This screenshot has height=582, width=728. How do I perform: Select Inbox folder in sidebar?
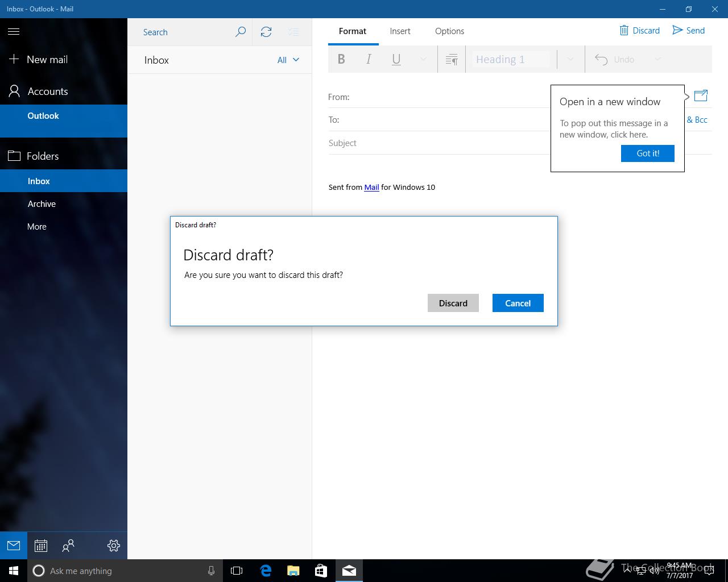click(x=64, y=181)
